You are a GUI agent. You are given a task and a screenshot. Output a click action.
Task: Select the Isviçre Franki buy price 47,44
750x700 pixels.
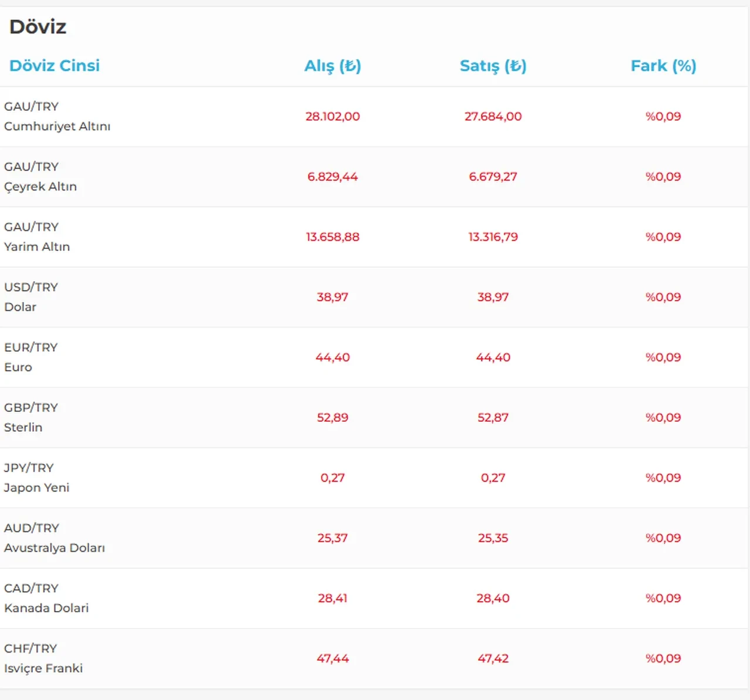(x=332, y=658)
